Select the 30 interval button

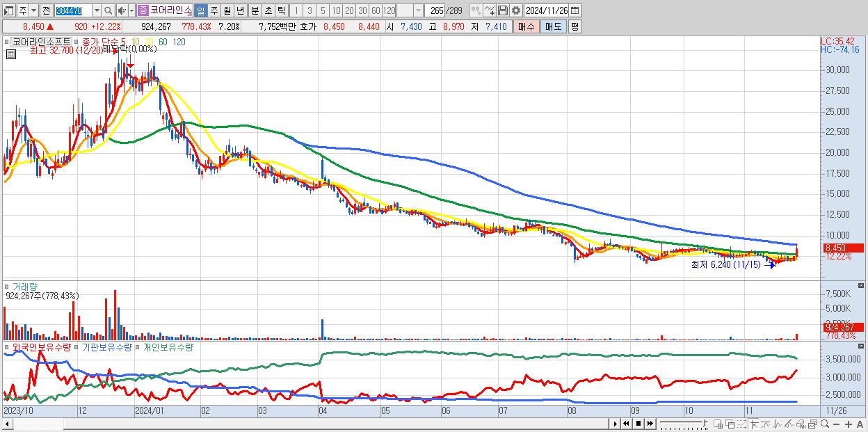pyautogui.click(x=362, y=10)
